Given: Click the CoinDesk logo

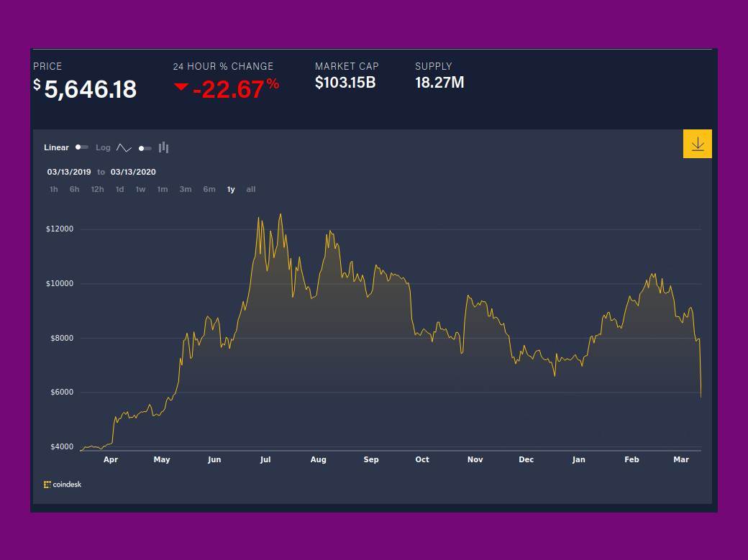Looking at the screenshot, I should coord(63,485).
